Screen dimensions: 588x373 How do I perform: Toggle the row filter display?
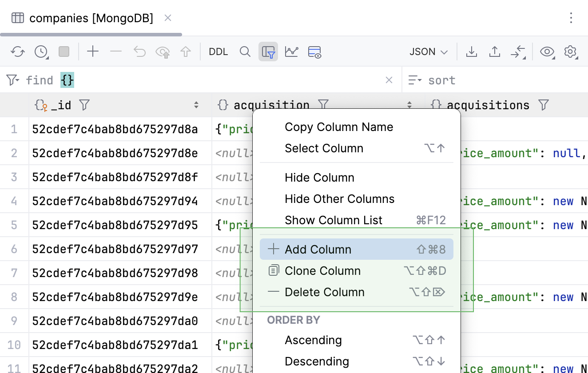coord(268,52)
